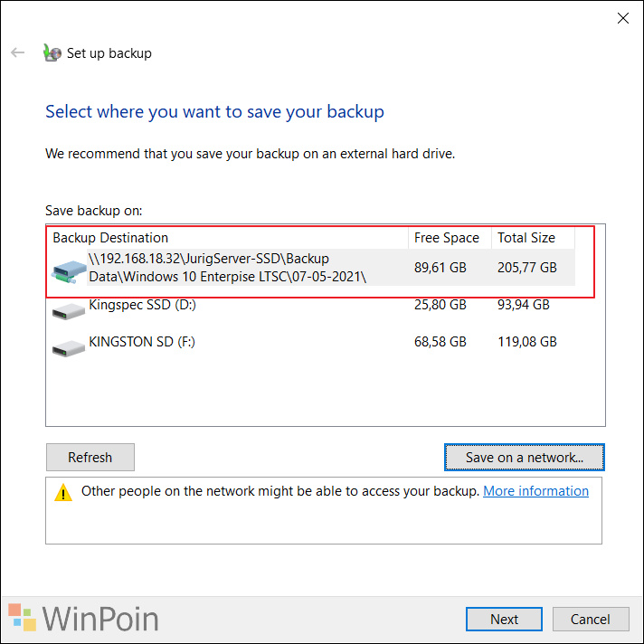Click the WinPoin logo icon

pos(23,617)
